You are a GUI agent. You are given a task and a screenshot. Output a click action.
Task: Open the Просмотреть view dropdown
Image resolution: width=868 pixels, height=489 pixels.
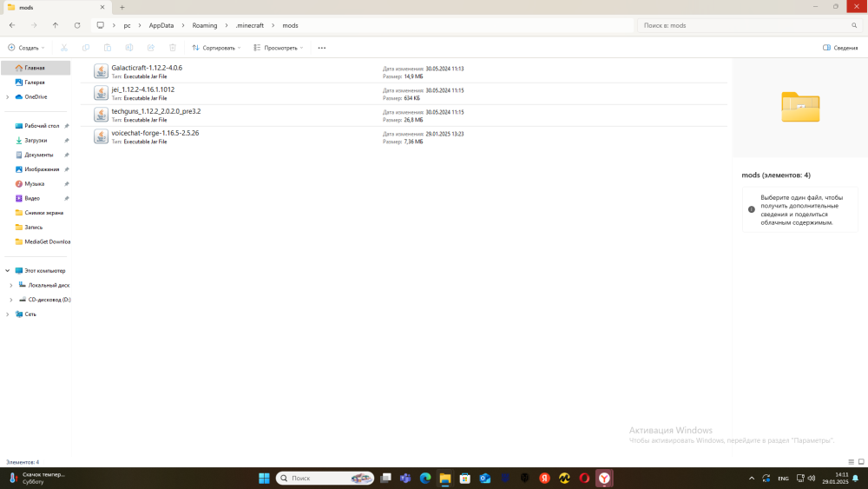pyautogui.click(x=279, y=48)
